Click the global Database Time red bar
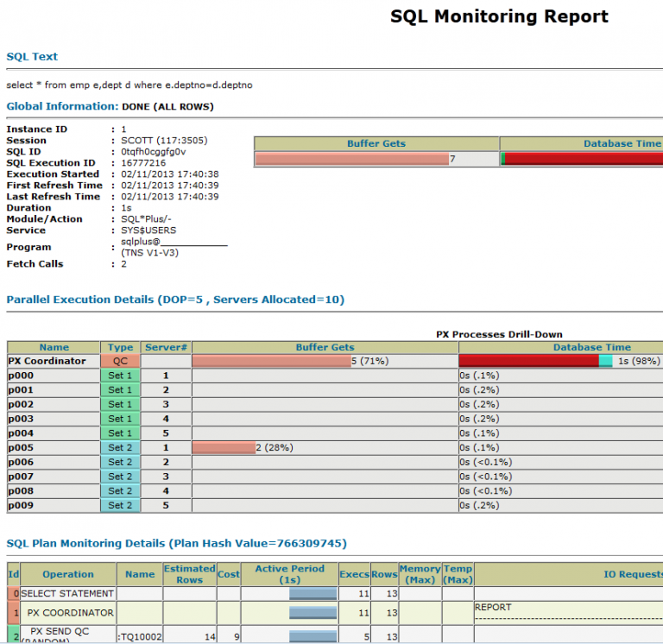The image size is (663, 644). point(584,159)
